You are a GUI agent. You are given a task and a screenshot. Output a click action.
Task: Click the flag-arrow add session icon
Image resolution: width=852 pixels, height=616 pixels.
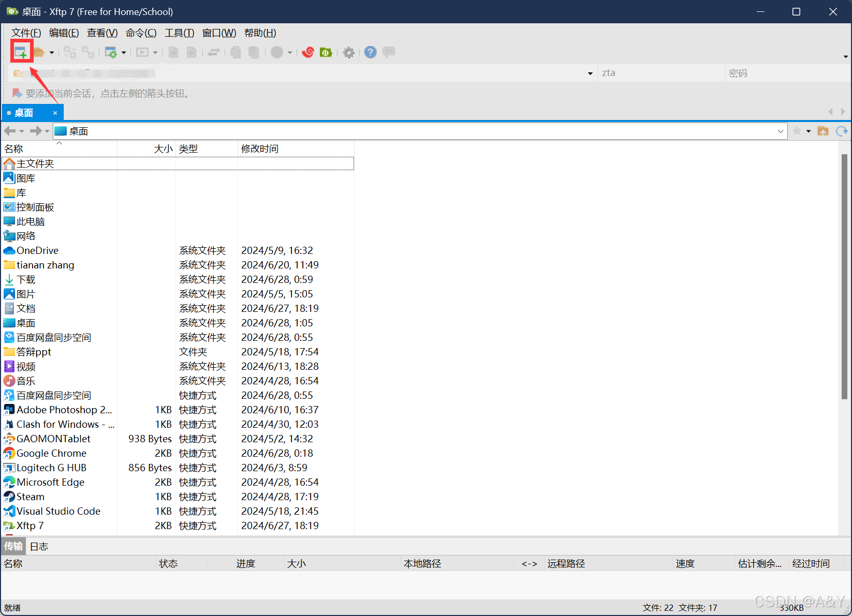[x=17, y=93]
